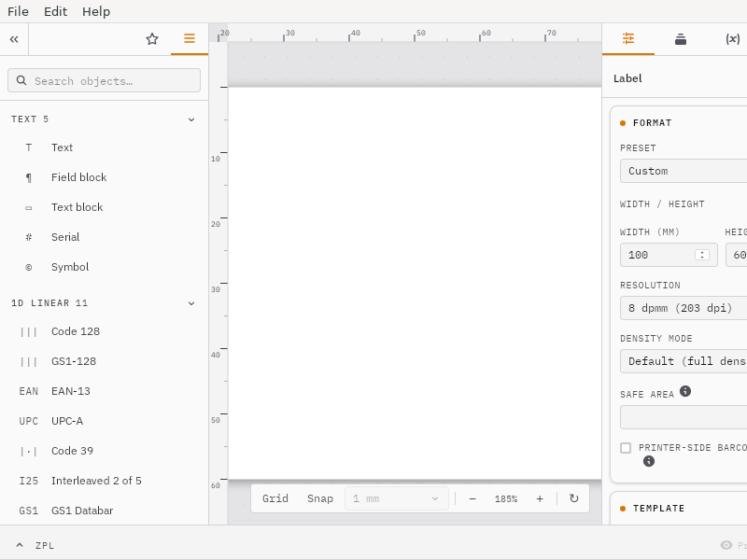Click the TEMPLATE section header
The height and width of the screenshot is (560, 747).
pyautogui.click(x=658, y=509)
